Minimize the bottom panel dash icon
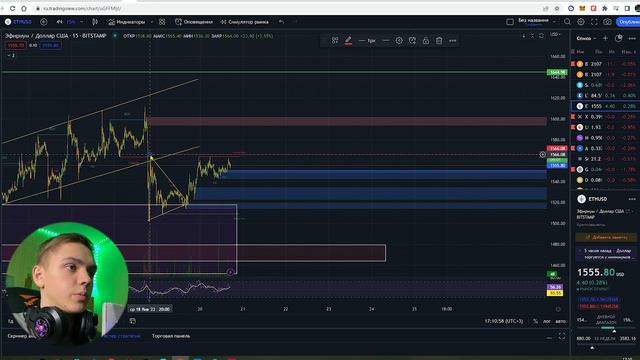This screenshot has width=640, height=360. [549, 338]
